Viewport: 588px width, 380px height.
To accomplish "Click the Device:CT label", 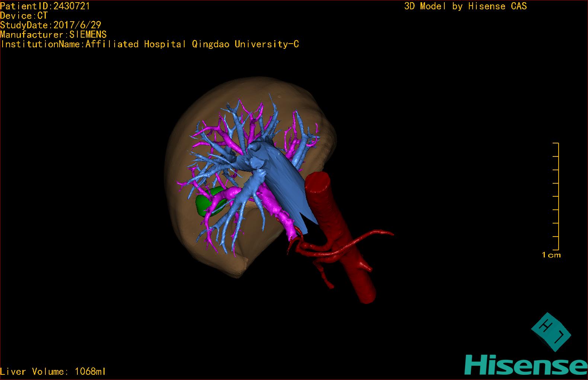I will [24, 16].
